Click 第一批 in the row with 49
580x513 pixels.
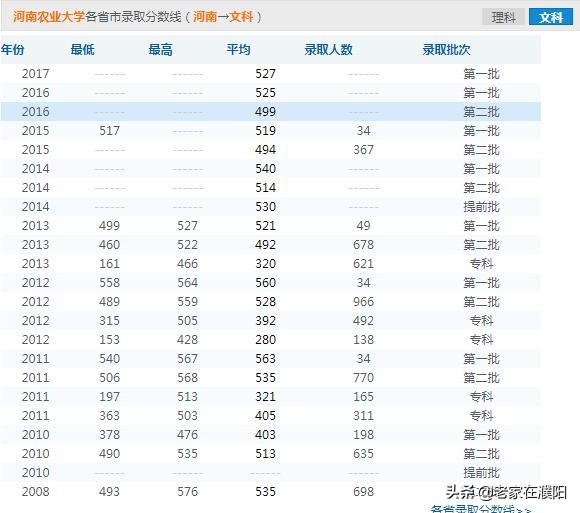tap(482, 226)
